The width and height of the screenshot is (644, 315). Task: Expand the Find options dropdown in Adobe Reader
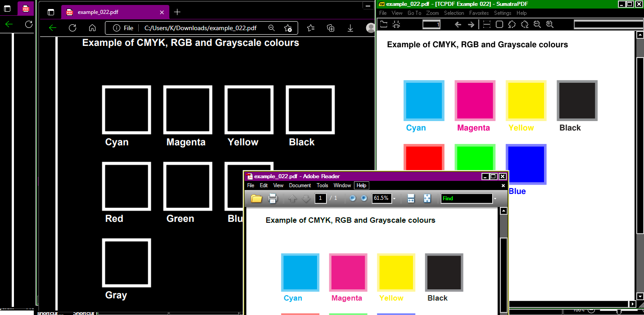pos(495,198)
